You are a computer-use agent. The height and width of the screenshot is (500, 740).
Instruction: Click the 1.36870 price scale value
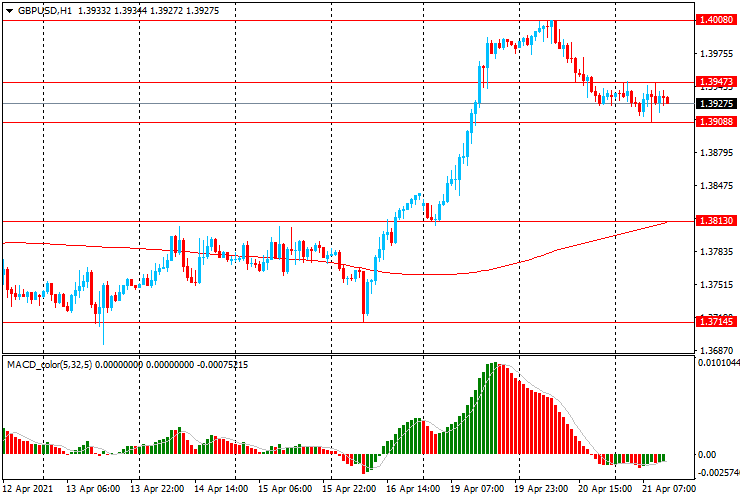(x=717, y=351)
